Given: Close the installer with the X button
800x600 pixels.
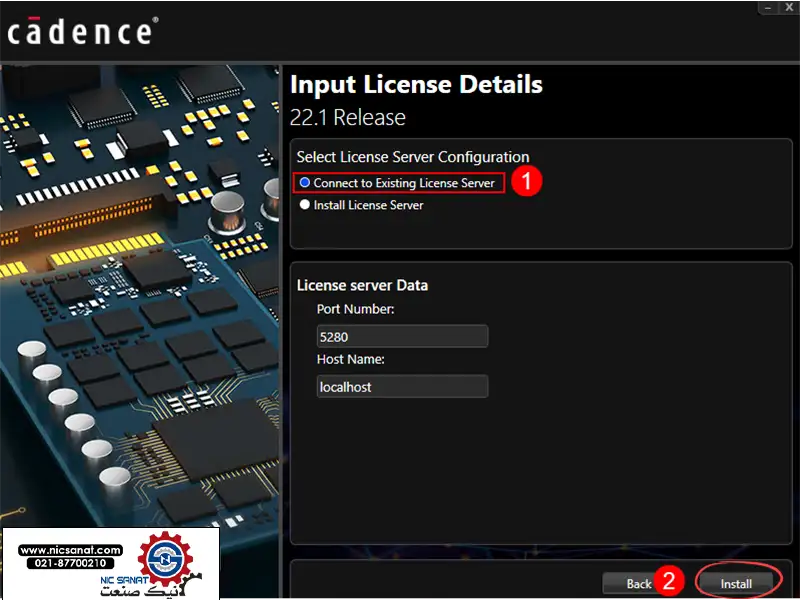Looking at the screenshot, I should point(790,8).
